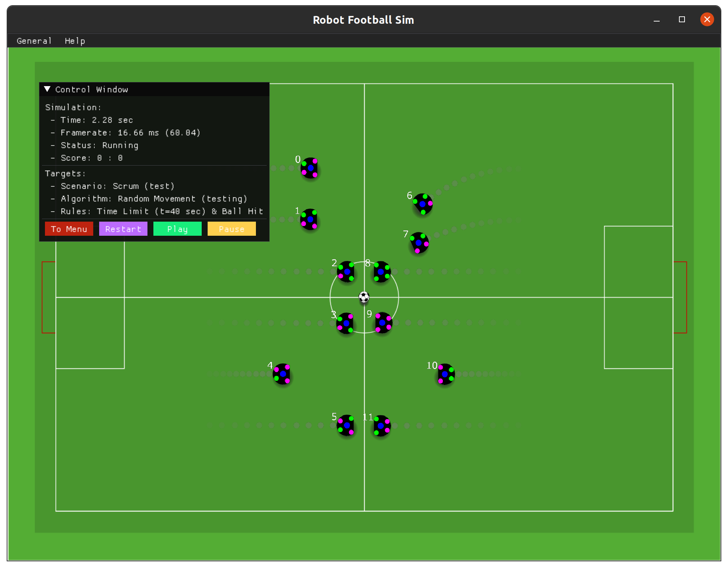Select robot number 6
Screen dimensions: 728x568
pos(423,204)
